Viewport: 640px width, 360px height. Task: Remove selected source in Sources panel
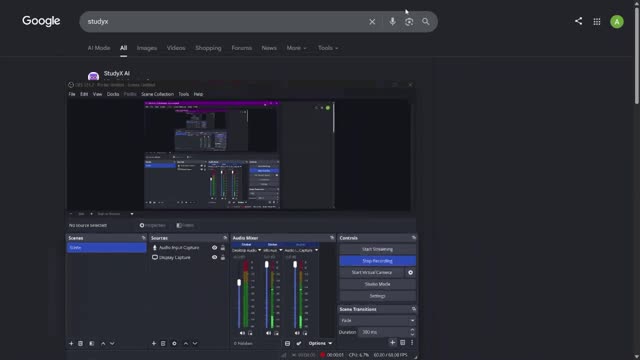click(163, 343)
